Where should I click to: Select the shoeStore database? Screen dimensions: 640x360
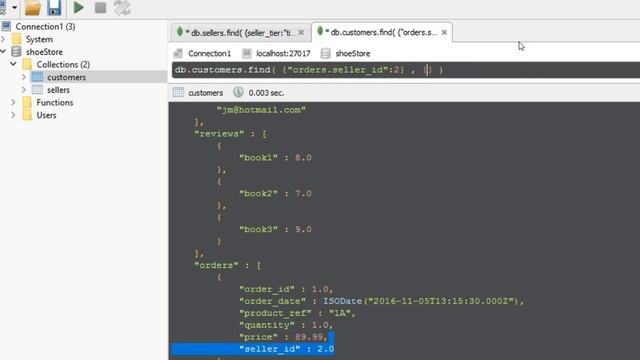click(44, 52)
